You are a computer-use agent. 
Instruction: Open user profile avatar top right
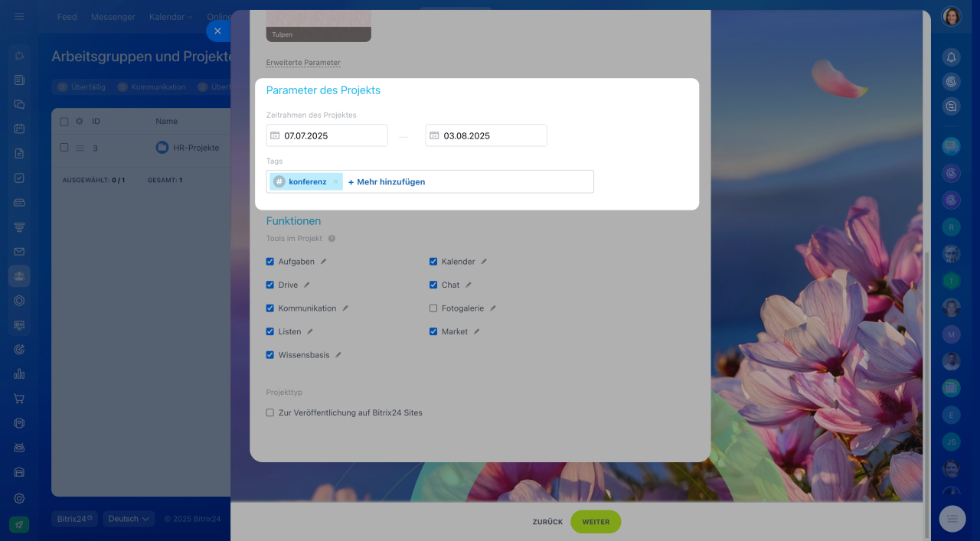tap(952, 16)
